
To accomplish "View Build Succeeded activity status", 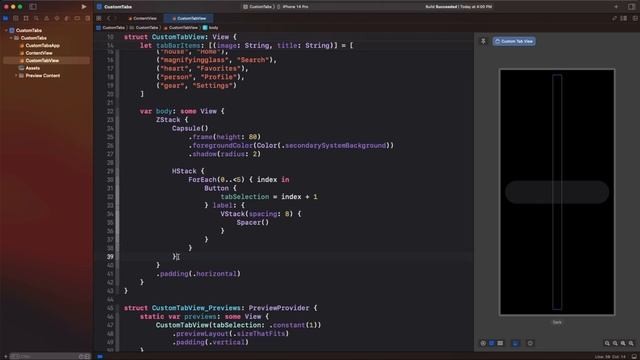I will coord(458,7).
